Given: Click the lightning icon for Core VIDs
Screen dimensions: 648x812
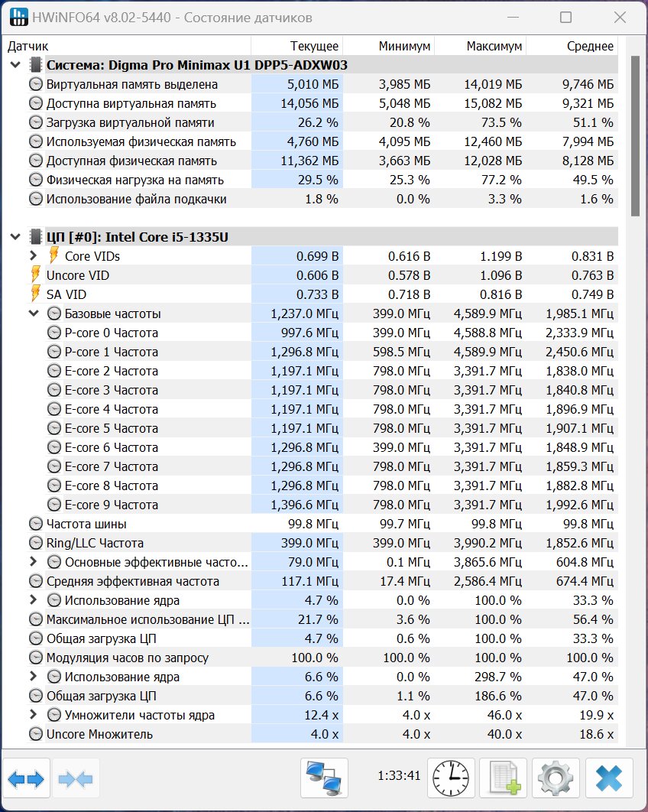Looking at the screenshot, I should pos(53,255).
